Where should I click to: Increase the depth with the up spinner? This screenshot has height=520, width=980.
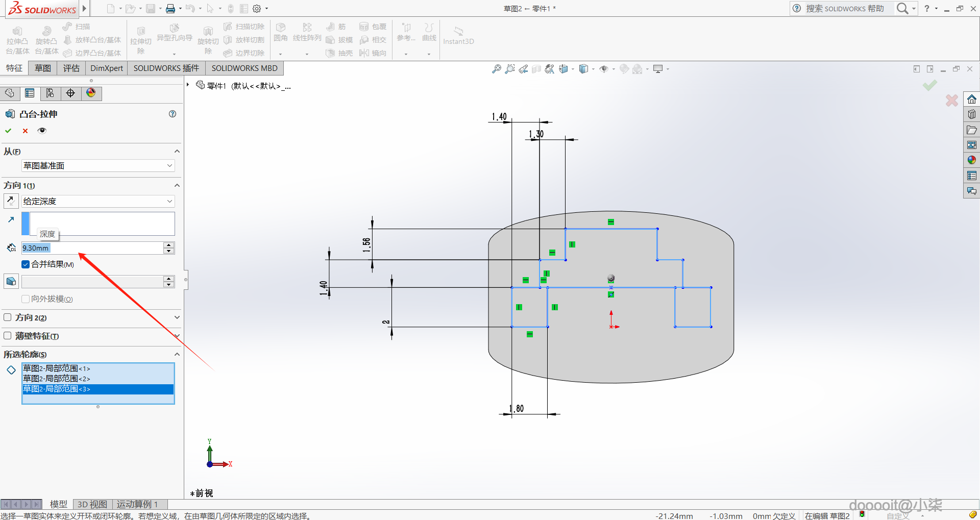(x=169, y=245)
